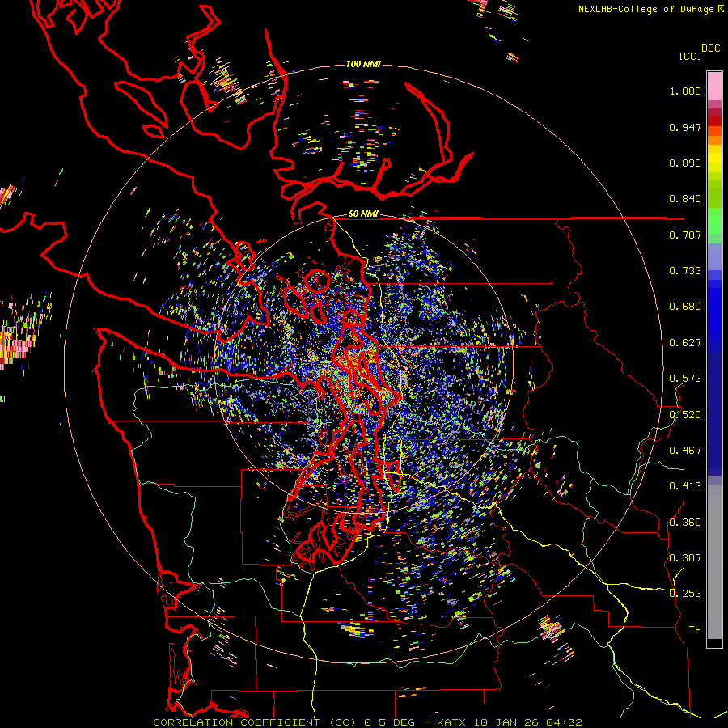Click the 1.000 legend value
The image size is (728, 728).
point(685,91)
